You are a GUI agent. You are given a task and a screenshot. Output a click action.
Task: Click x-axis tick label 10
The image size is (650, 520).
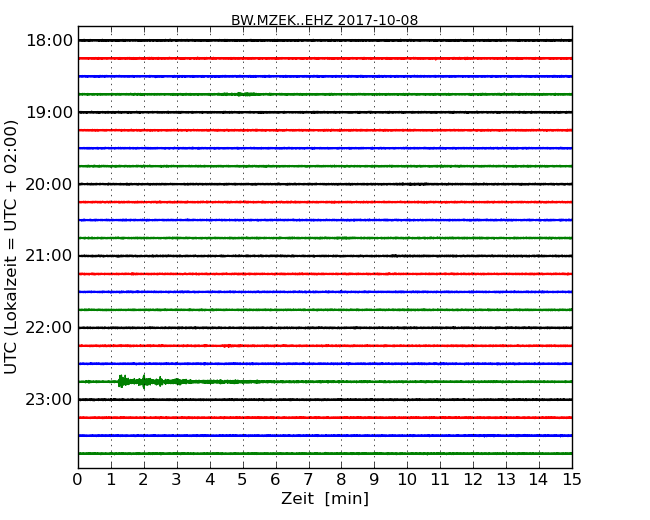(x=407, y=480)
